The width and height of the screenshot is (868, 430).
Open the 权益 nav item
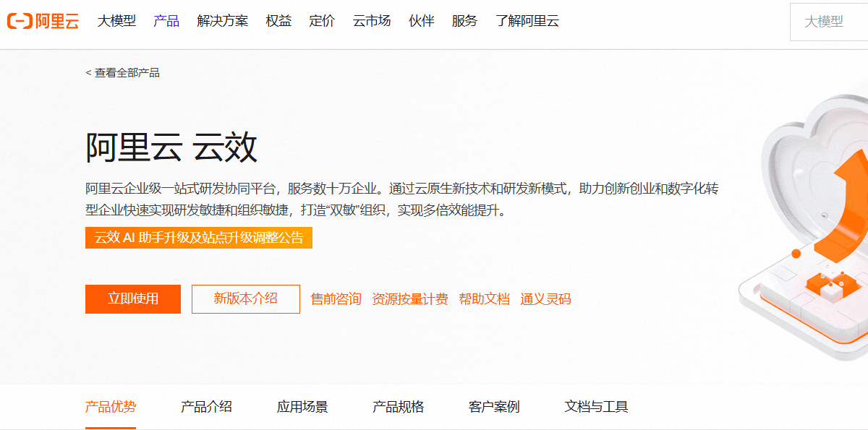click(x=278, y=21)
